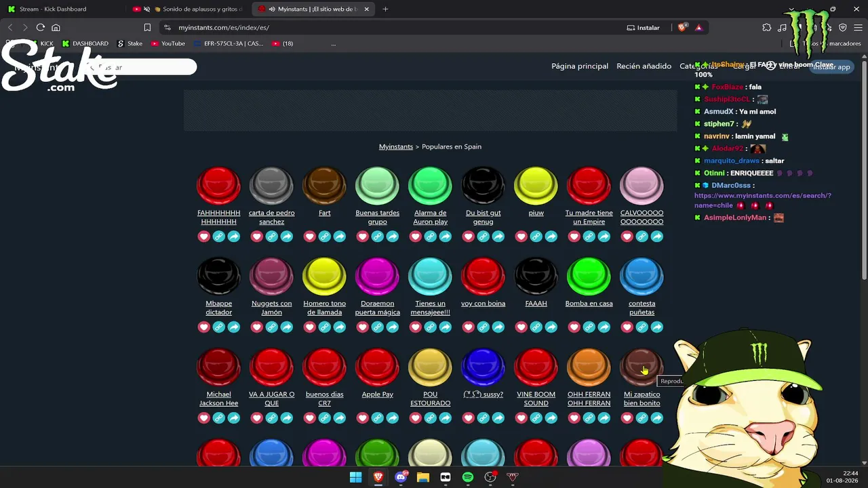The width and height of the screenshot is (868, 488).
Task: Favorite 'Apple Pay' sound using the heart
Action: (x=363, y=418)
